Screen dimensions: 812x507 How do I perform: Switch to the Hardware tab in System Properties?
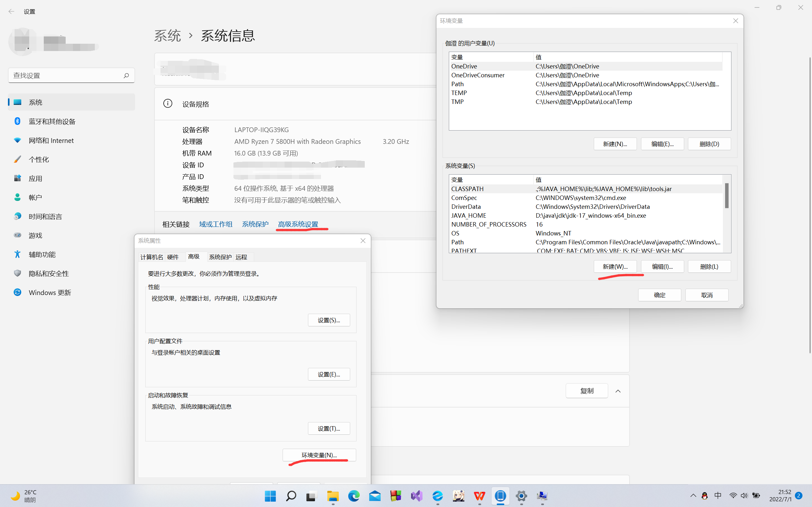pos(173,257)
